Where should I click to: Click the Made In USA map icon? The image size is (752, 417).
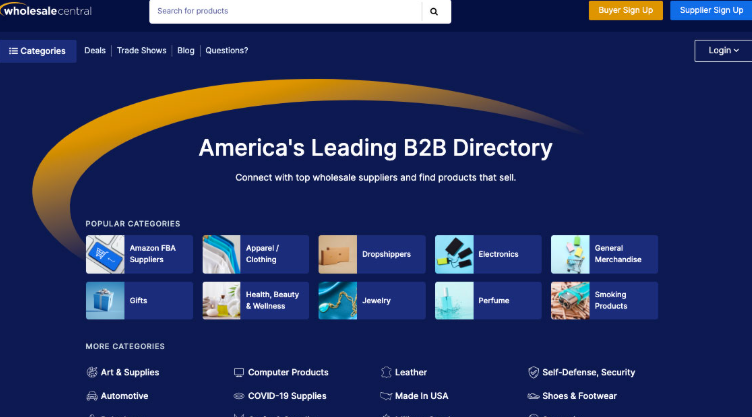pyautogui.click(x=386, y=396)
